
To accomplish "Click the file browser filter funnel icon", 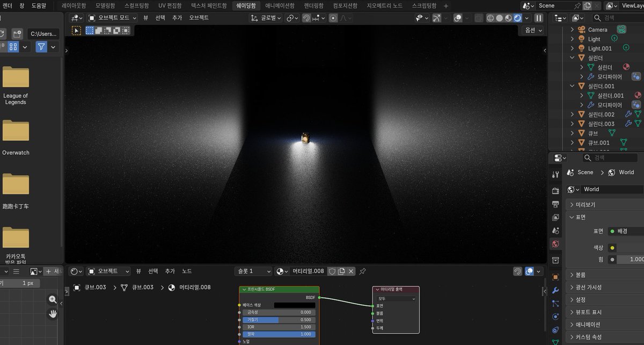I will pyautogui.click(x=41, y=47).
